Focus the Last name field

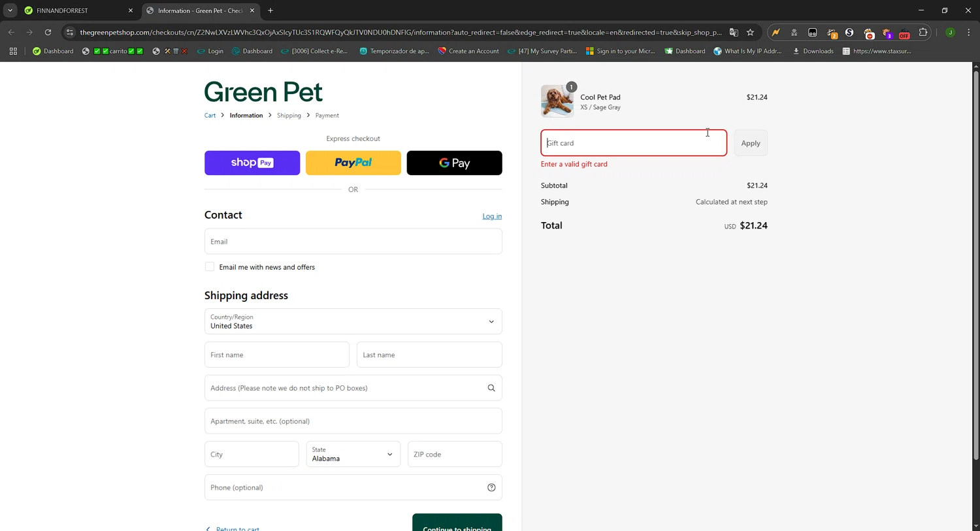point(429,355)
